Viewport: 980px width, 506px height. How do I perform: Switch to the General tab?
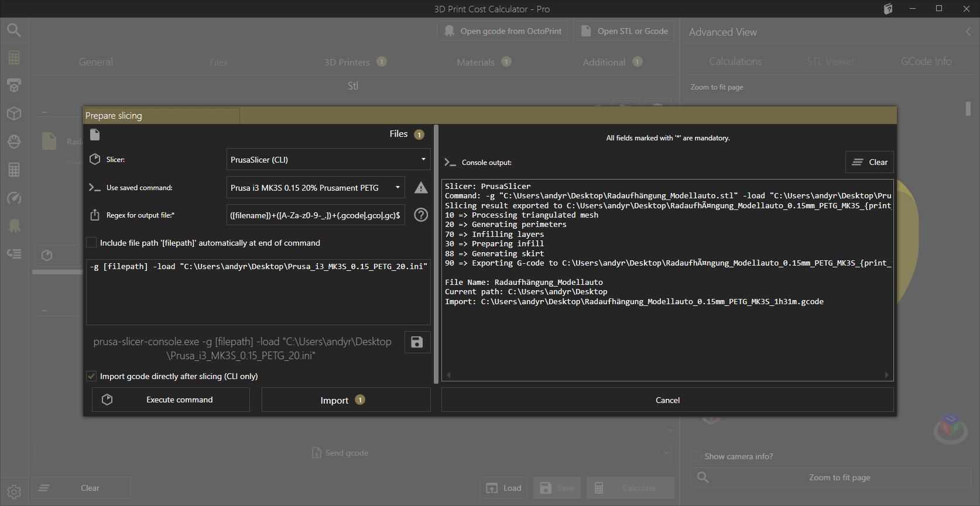tap(96, 62)
